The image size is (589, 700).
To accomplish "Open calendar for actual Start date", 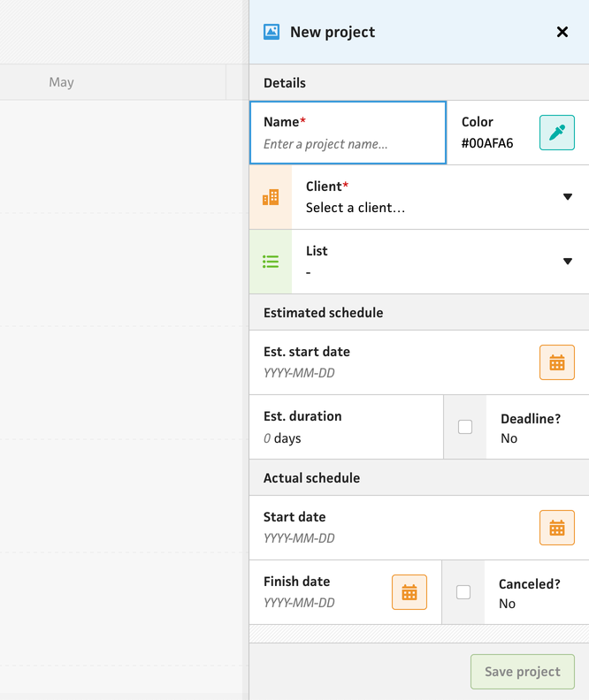I will pyautogui.click(x=557, y=528).
